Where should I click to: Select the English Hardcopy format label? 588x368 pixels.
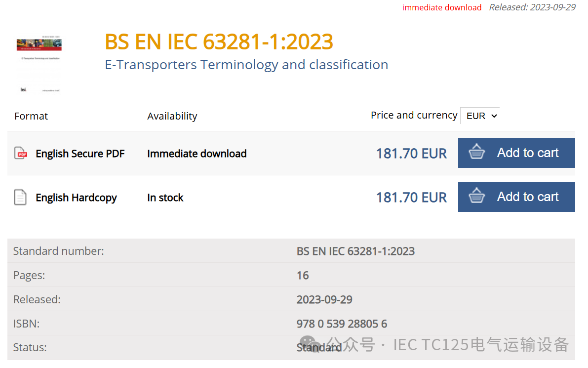76,198
